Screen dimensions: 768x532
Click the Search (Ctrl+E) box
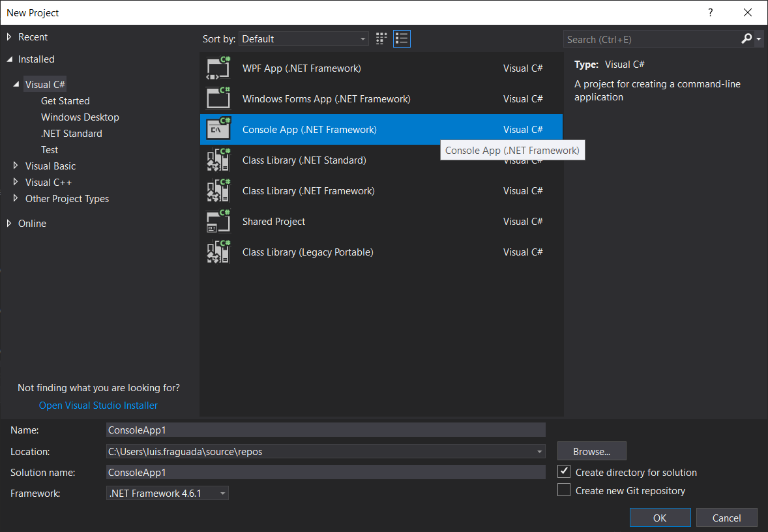(x=651, y=39)
